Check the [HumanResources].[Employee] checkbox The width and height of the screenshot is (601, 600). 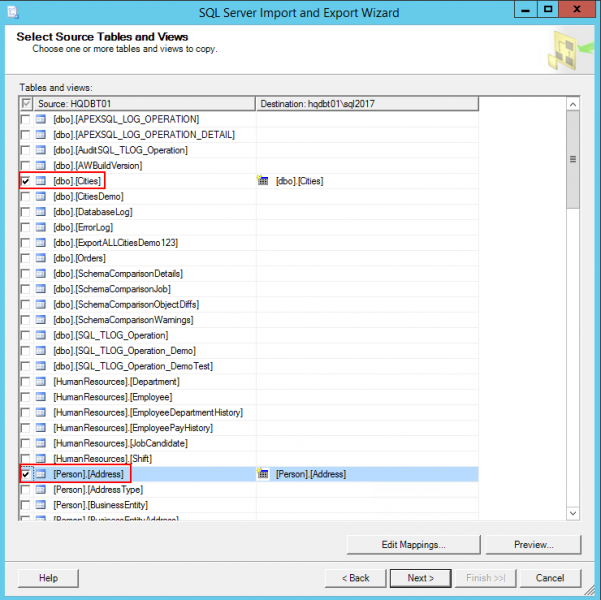click(x=25, y=397)
